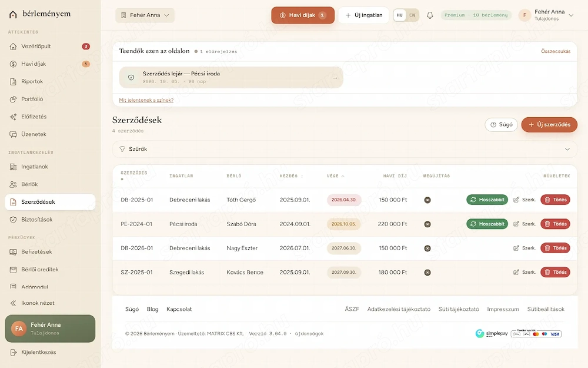This screenshot has height=368, width=588.
Task: Extend the Debreceni lakás DB-2025-01 contract
Action: [x=487, y=200]
